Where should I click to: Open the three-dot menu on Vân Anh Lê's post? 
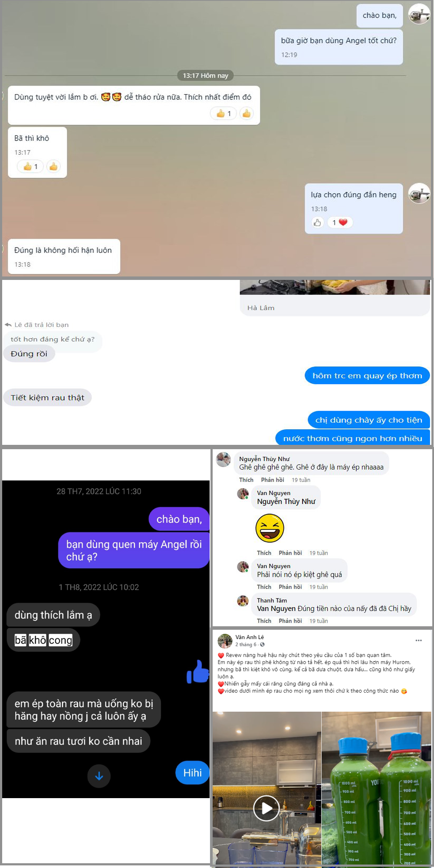pos(418,641)
